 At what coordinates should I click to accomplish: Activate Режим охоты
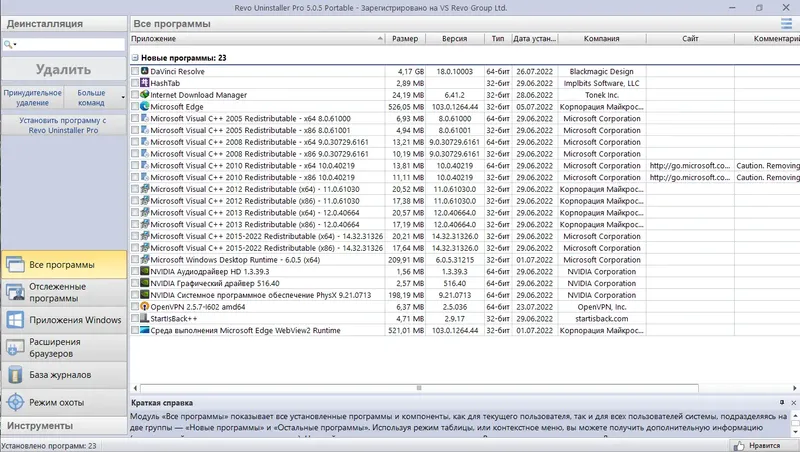tap(64, 402)
